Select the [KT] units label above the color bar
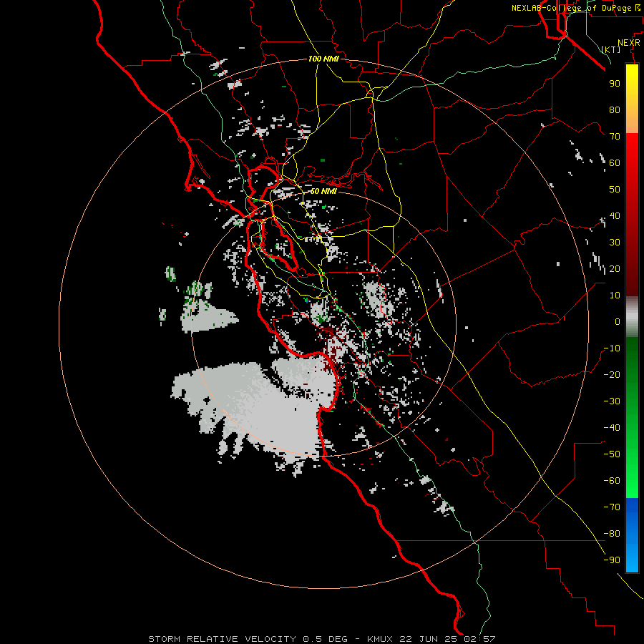 610,49
